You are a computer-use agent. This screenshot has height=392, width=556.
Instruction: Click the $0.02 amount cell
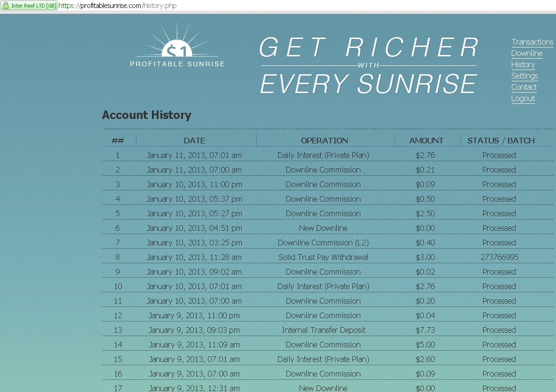click(x=425, y=272)
